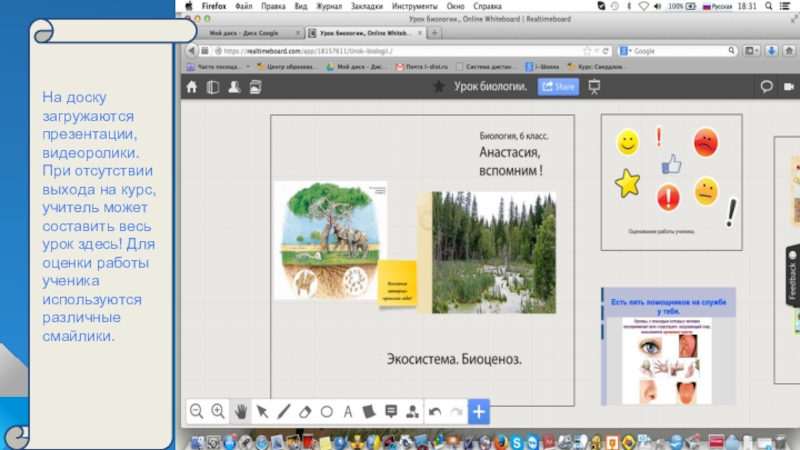Undo the last action

435,411
